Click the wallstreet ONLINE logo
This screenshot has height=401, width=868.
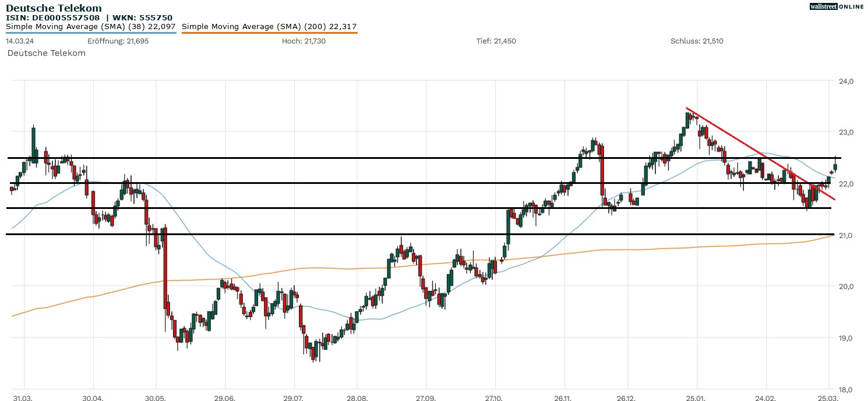click(x=837, y=6)
